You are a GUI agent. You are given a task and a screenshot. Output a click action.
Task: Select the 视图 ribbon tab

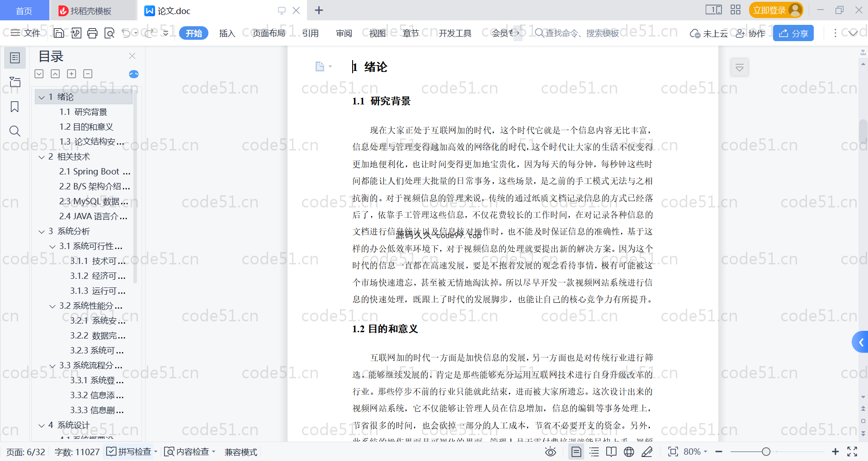(x=377, y=33)
